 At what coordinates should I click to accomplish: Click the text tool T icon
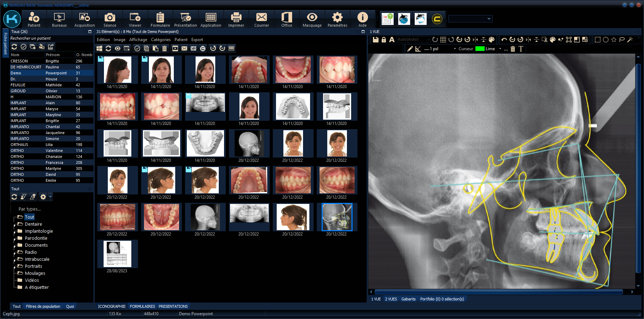(x=521, y=49)
